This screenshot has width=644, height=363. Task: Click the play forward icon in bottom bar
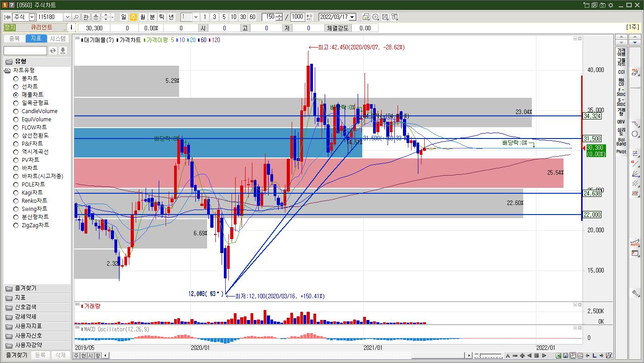544,356
